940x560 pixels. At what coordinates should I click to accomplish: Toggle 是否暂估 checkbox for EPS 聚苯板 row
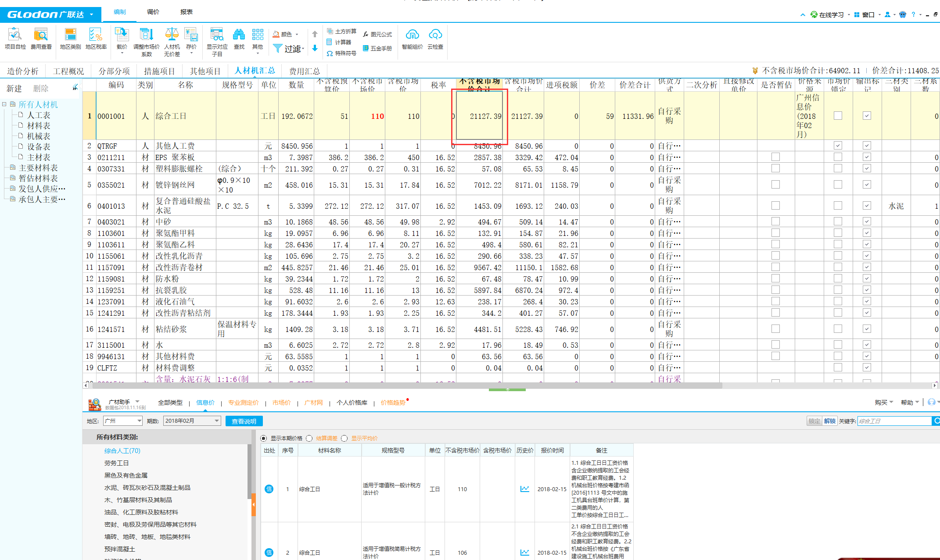[x=776, y=157]
